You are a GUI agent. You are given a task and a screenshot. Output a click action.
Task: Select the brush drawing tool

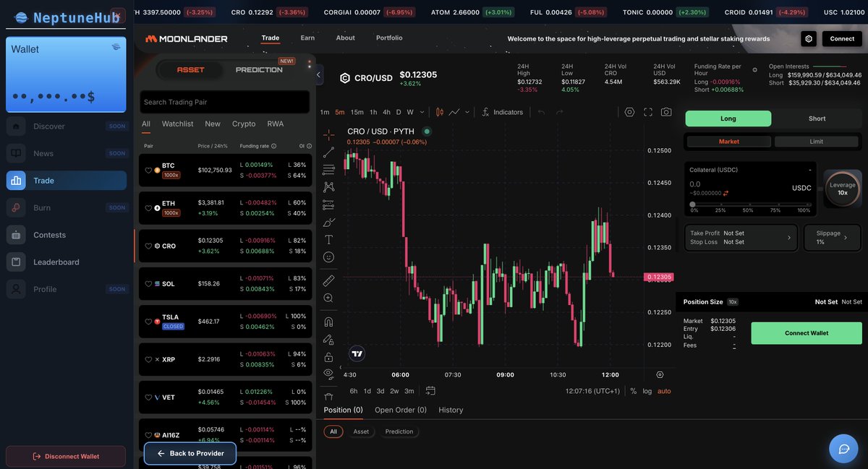coord(328,222)
